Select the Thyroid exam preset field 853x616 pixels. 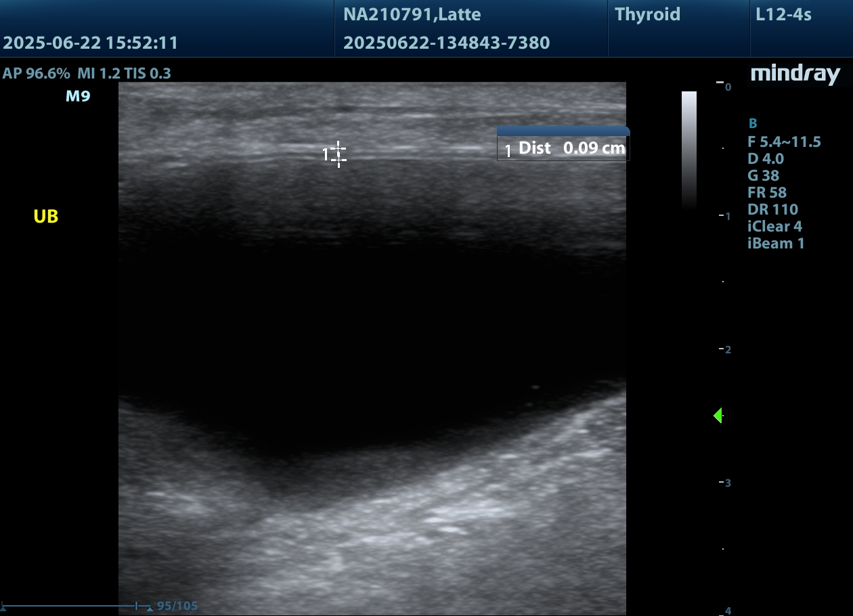coord(647,15)
